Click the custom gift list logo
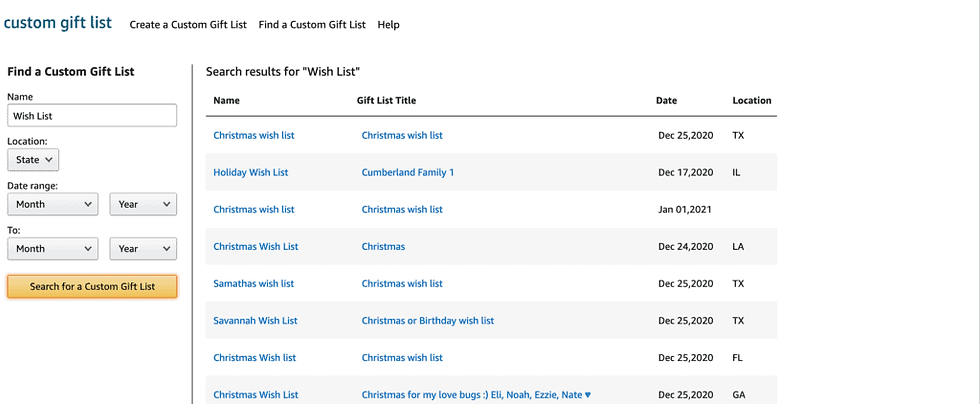The width and height of the screenshot is (980, 404). [x=58, y=23]
